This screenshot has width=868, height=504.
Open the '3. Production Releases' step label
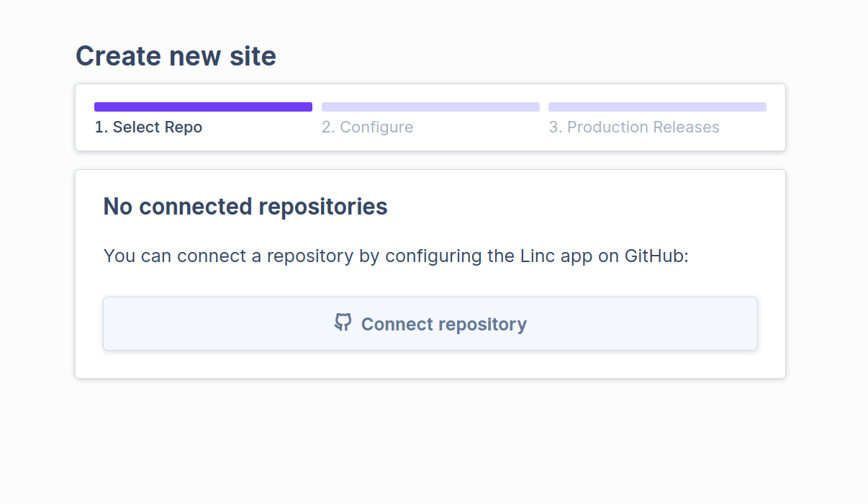pyautogui.click(x=634, y=127)
